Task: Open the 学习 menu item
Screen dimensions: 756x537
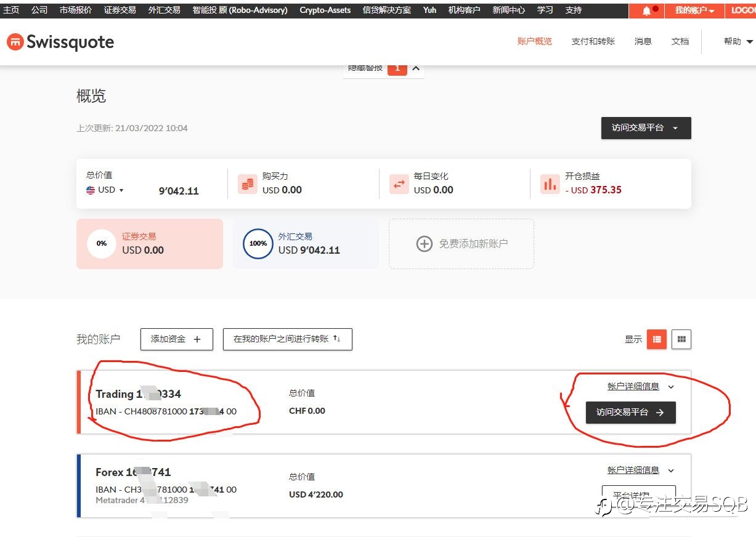Action: [545, 10]
